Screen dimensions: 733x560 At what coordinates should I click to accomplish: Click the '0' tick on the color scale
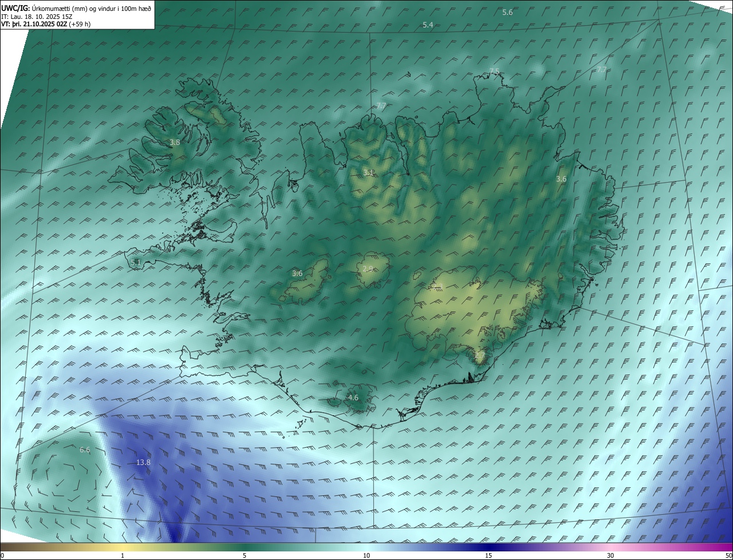coord(2,555)
